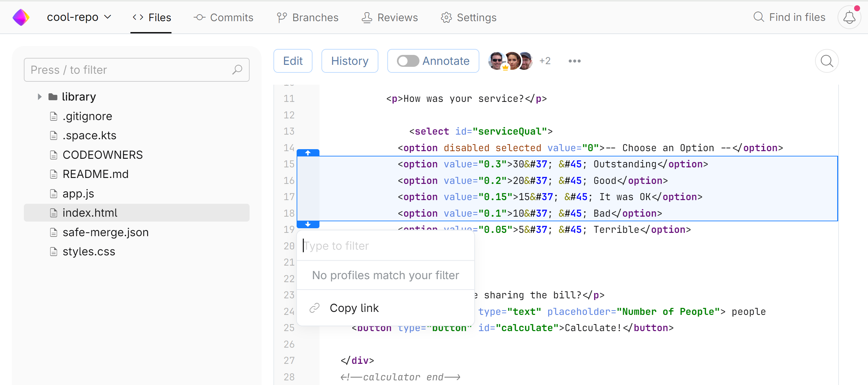
Task: Click the selection's down-arrow extend handle
Action: [308, 225]
